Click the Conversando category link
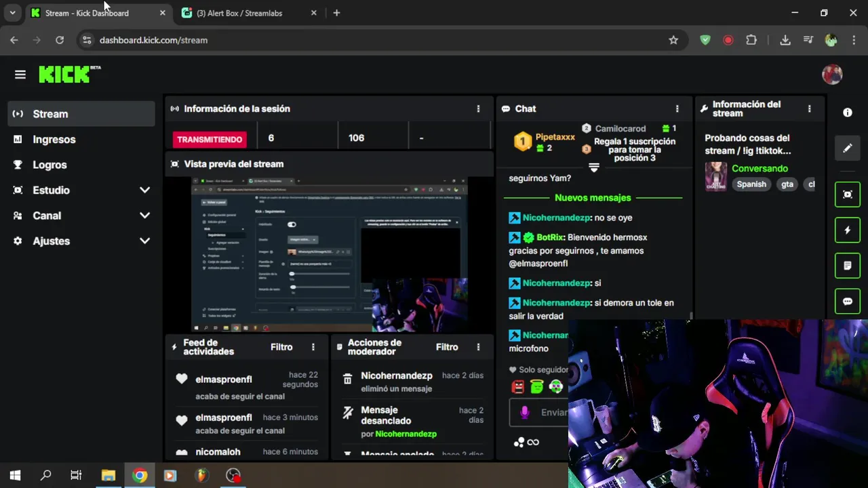 (x=759, y=168)
